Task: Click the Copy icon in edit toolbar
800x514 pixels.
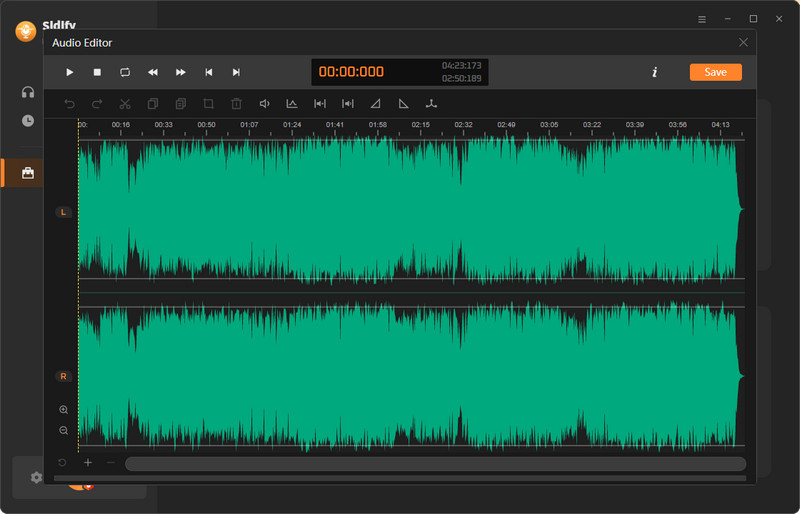Action: pyautogui.click(x=153, y=104)
